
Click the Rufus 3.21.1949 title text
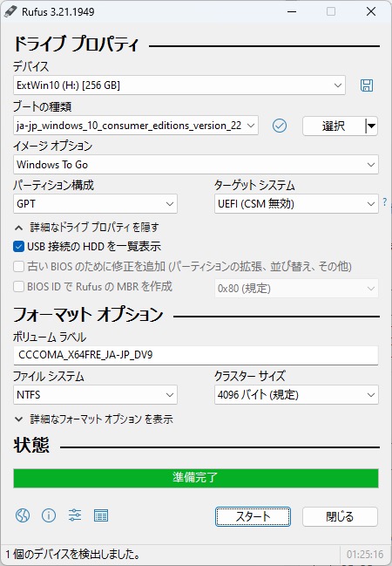tap(58, 12)
